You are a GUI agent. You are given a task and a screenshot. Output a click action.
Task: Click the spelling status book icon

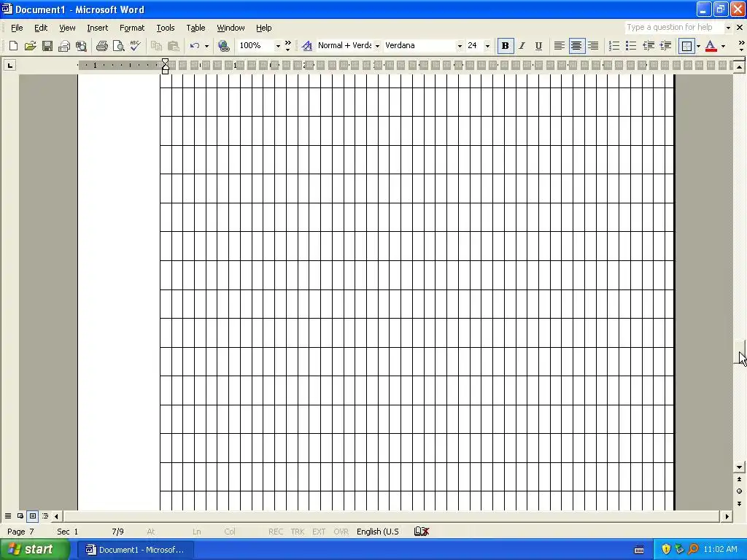422,531
